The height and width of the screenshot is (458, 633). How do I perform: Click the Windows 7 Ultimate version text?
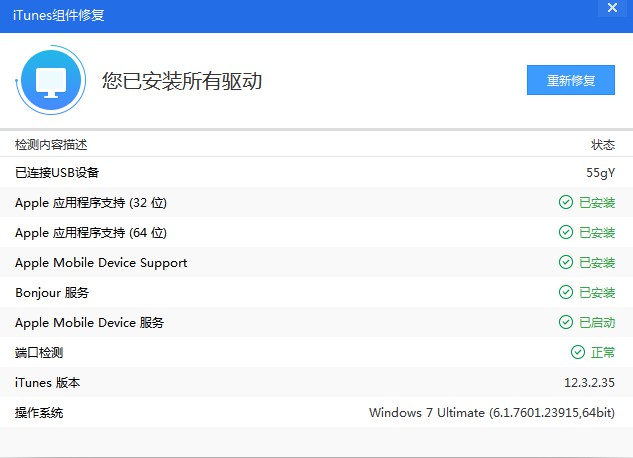click(492, 413)
